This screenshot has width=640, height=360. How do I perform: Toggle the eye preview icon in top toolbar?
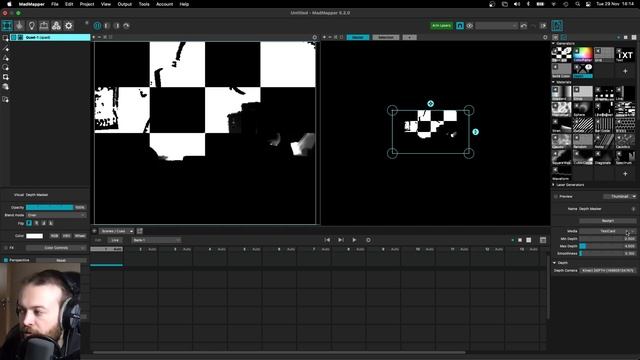point(470,26)
